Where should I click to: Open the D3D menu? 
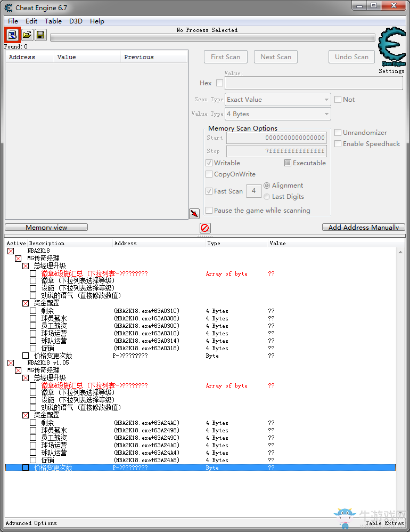76,21
